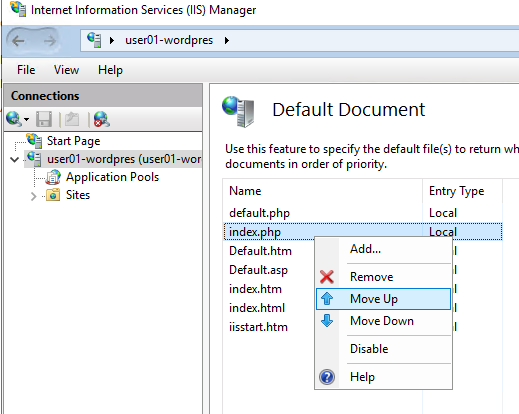Click the user01-wordpres server node icon
519x414 pixels.
34,159
